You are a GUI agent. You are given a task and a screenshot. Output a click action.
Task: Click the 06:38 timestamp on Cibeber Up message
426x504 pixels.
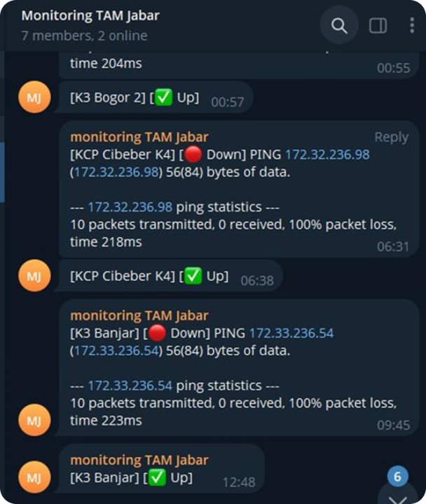(x=256, y=280)
